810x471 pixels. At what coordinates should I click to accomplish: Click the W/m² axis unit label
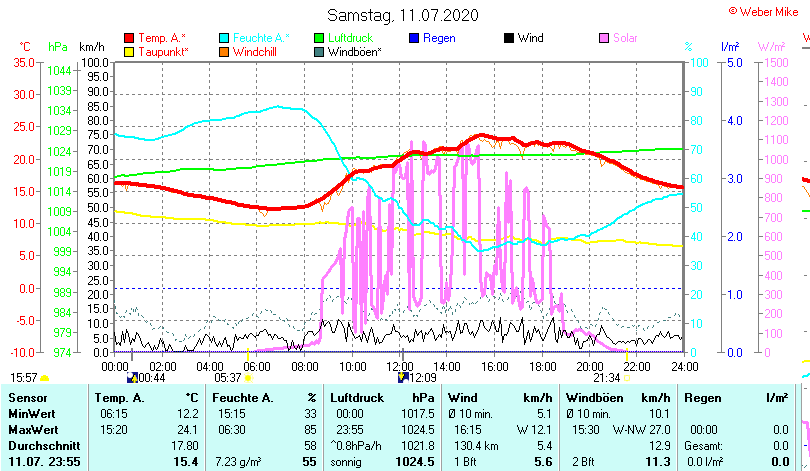[771, 47]
